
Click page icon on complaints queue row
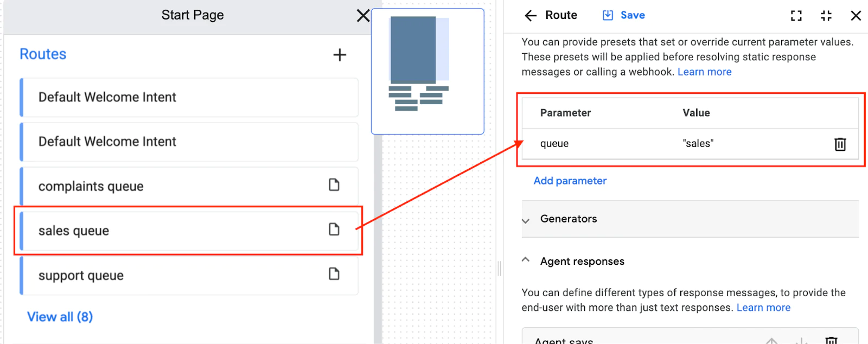click(334, 185)
